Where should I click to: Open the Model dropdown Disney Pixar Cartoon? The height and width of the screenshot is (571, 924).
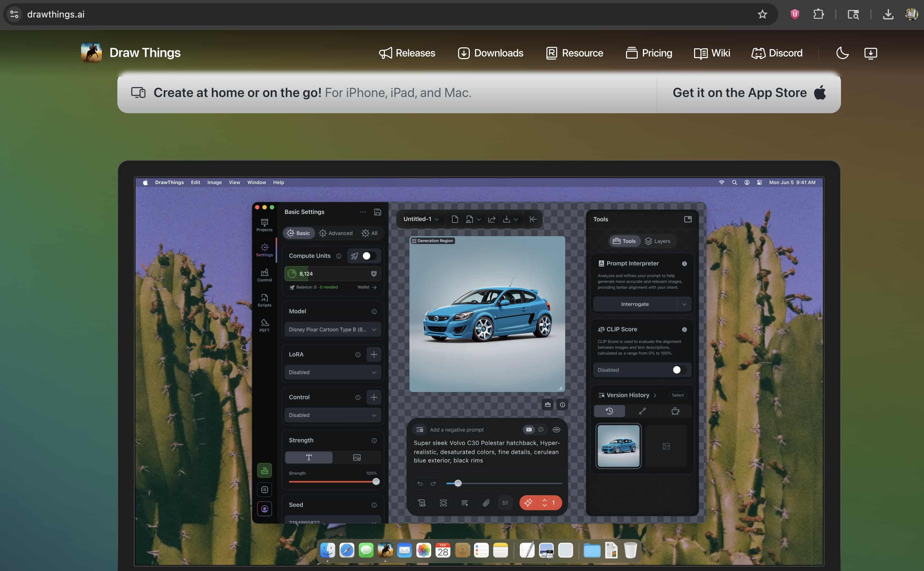pyautogui.click(x=332, y=330)
